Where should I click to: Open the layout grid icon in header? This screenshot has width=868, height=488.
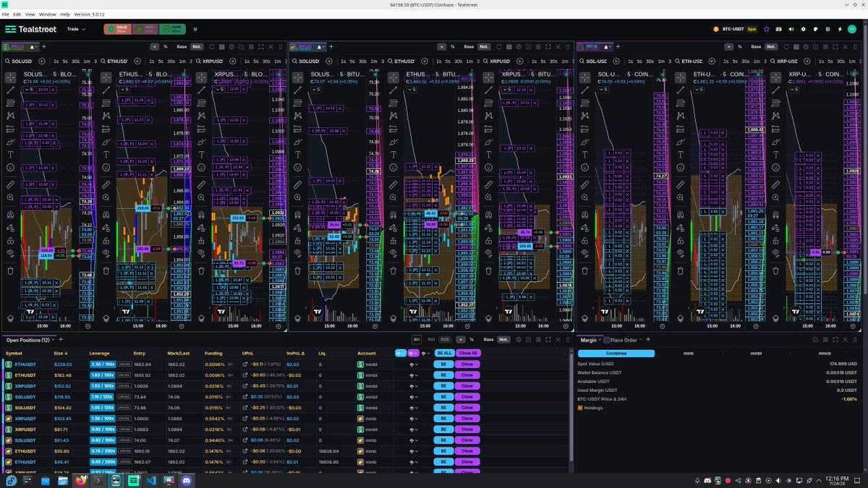coord(827,29)
